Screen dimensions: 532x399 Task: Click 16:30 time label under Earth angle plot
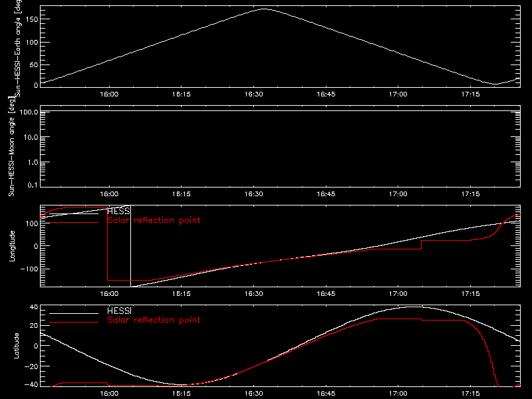pyautogui.click(x=254, y=94)
